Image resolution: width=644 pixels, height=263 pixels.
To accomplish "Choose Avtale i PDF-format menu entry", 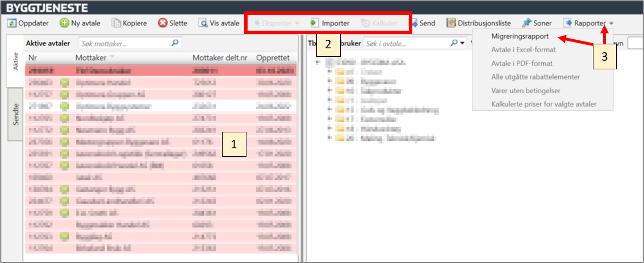I will tap(521, 64).
